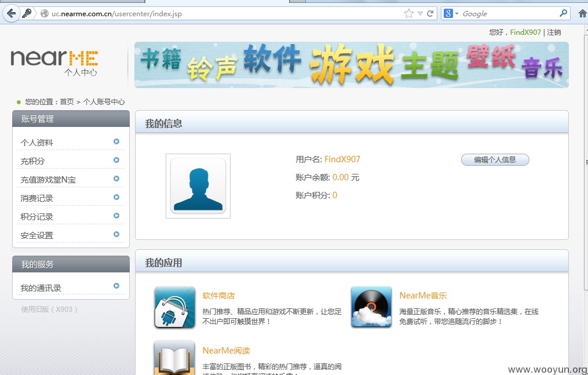The width and height of the screenshot is (588, 375).
Task: Click the arrow icon beside 充积分
Action: [116, 160]
